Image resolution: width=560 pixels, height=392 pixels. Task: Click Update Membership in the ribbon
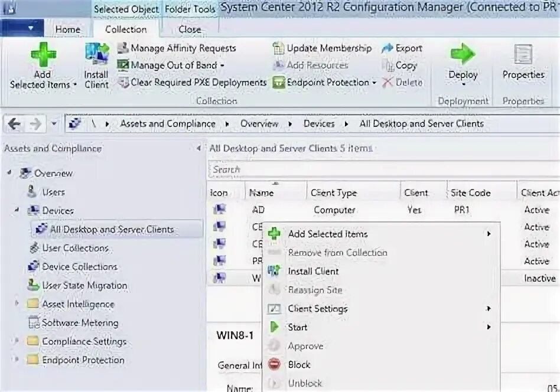(322, 48)
